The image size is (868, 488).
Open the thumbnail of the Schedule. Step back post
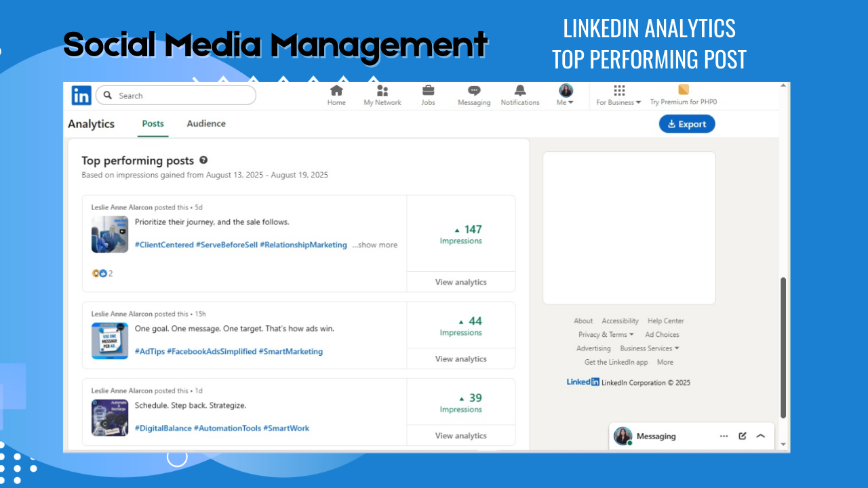(x=110, y=418)
